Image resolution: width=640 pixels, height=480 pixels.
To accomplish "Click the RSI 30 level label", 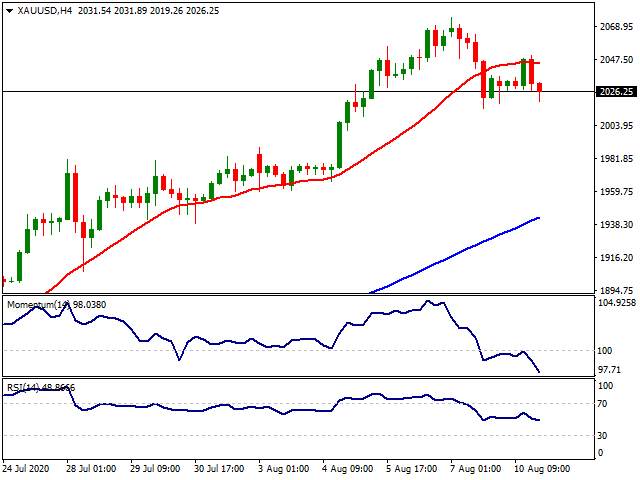I will click(x=602, y=436).
